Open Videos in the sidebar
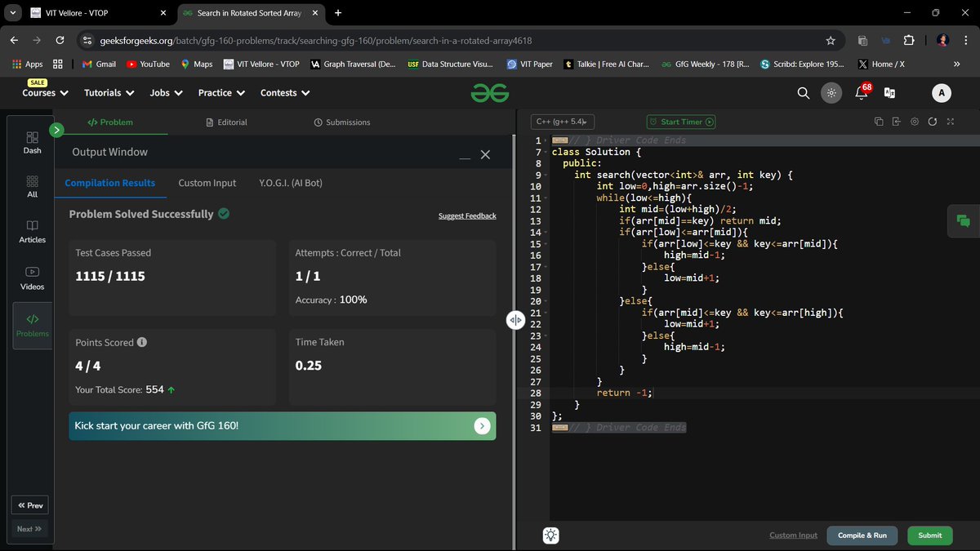Image resolution: width=980 pixels, height=551 pixels. pyautogui.click(x=32, y=278)
